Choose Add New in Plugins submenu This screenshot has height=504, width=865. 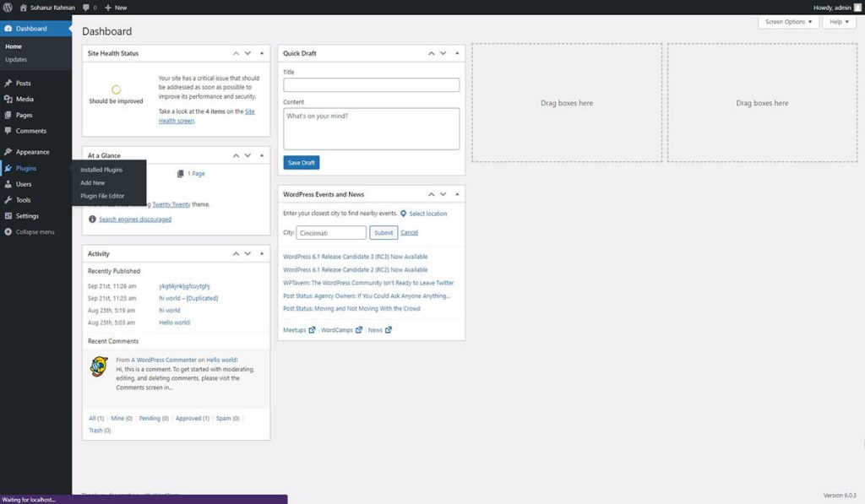click(x=93, y=183)
